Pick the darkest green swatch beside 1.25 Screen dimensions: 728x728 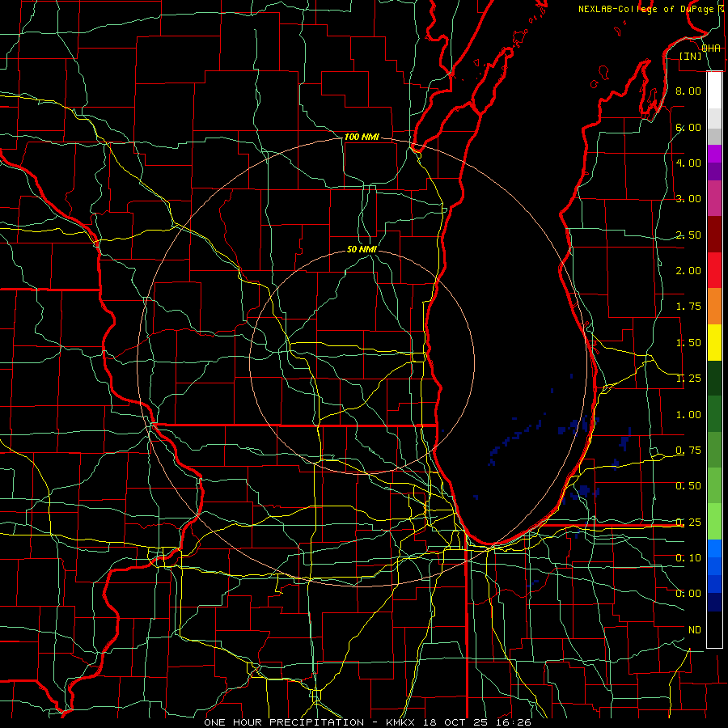(714, 378)
